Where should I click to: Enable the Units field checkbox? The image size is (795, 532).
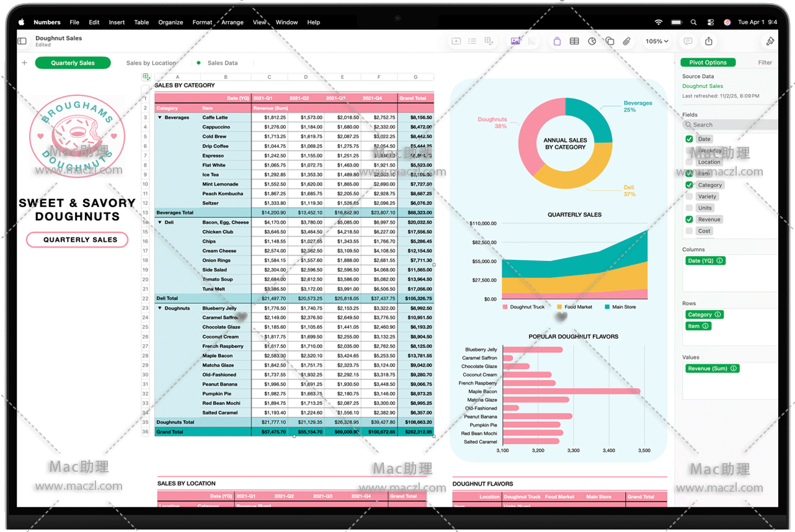pyautogui.click(x=689, y=208)
